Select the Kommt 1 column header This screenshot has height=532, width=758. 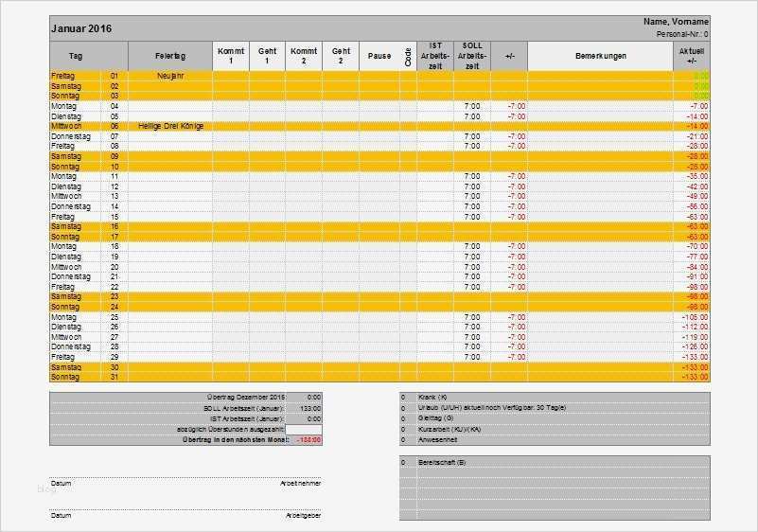(x=231, y=56)
